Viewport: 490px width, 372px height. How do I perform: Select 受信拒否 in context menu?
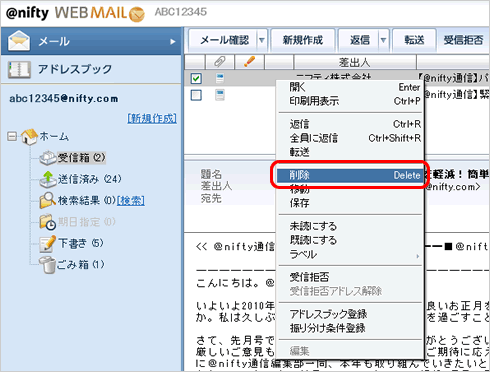point(351,277)
